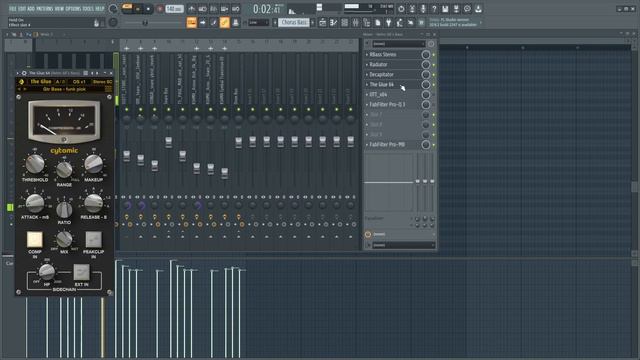Click the circular icon left of the microphone icon pair
Image resolution: width=640 pixels, height=360 pixels.
click(x=401, y=9)
